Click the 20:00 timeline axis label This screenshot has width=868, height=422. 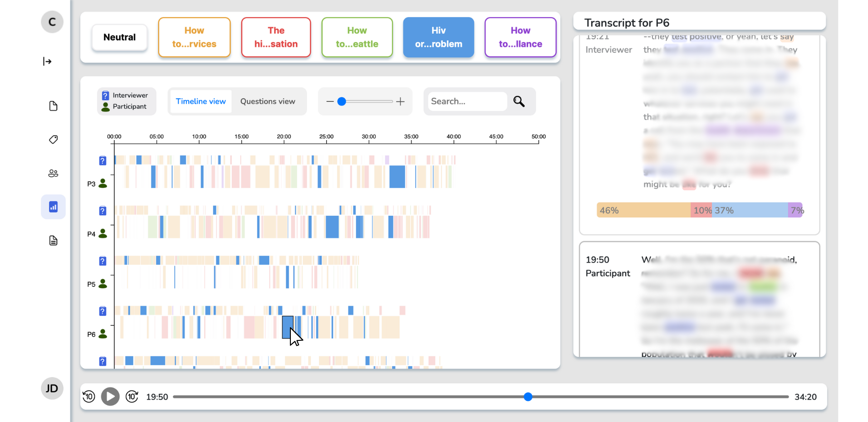pos(284,136)
